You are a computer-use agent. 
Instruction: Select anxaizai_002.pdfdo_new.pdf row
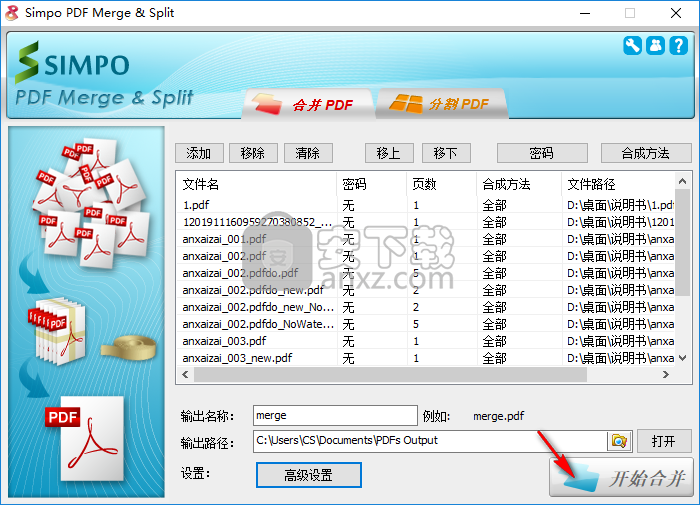(x=426, y=290)
